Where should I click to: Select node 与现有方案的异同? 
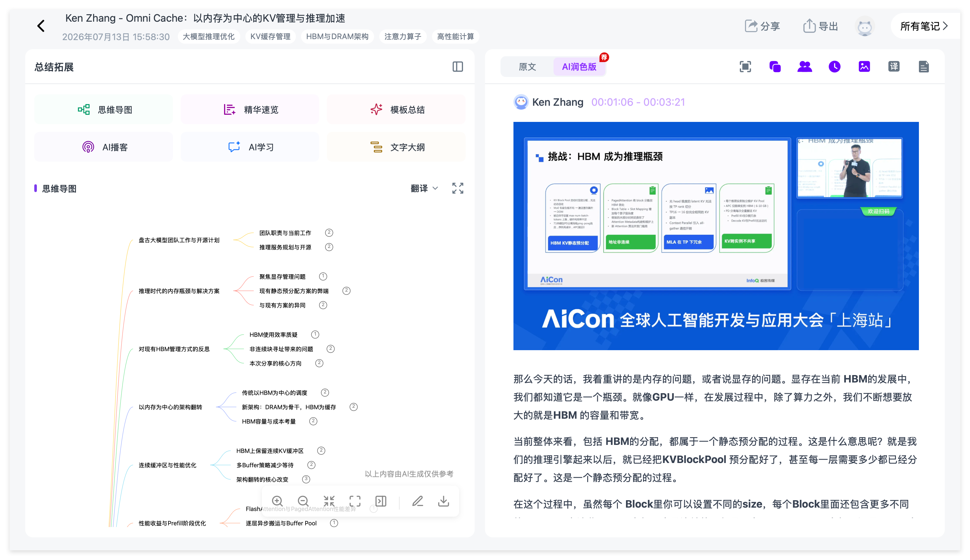tap(282, 306)
